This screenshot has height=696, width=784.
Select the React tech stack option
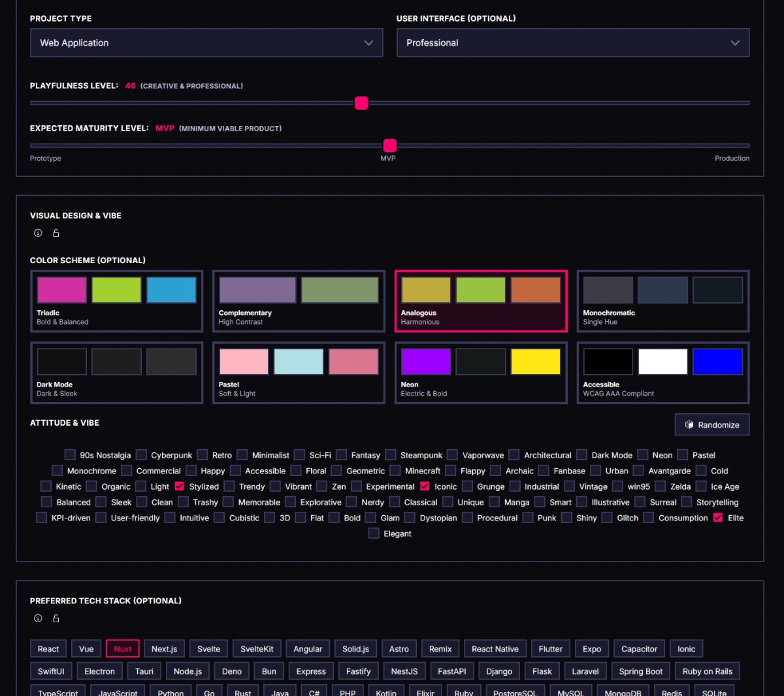tap(48, 649)
